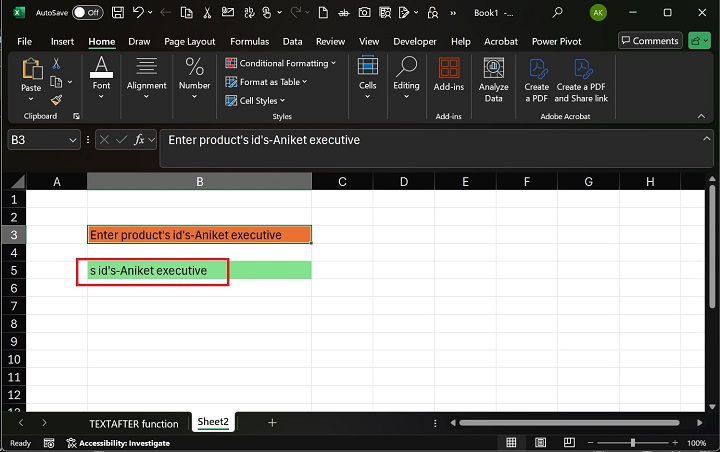Click the zoom slider handle
720x452 pixels.
632,443
